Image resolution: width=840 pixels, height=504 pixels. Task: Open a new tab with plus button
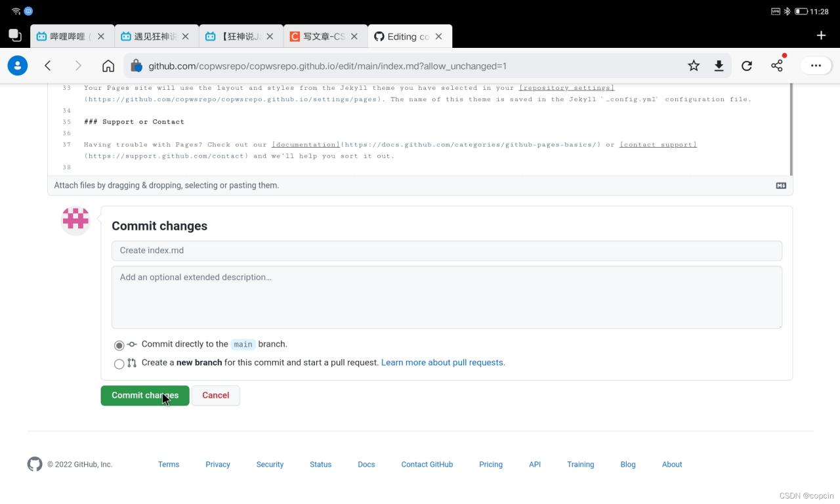821,35
